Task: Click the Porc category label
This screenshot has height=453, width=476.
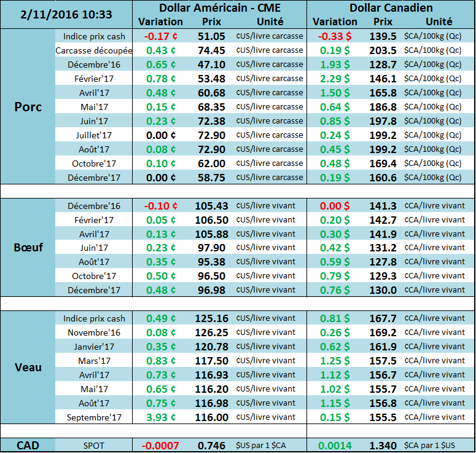Action: point(28,107)
